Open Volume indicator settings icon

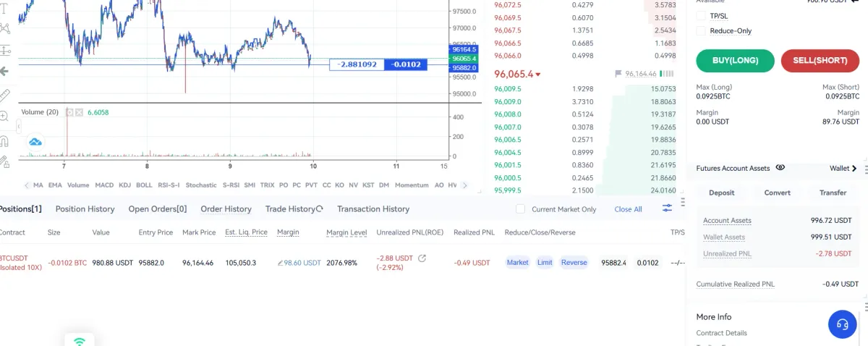[70, 112]
